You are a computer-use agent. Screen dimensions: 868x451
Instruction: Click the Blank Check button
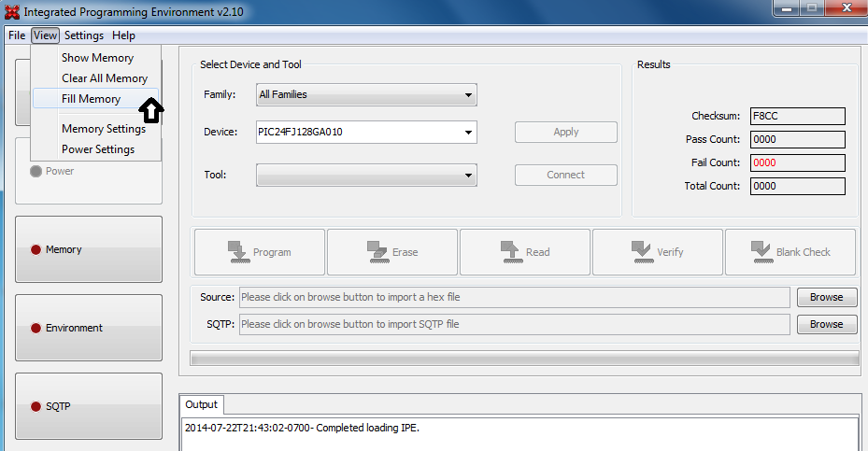tap(790, 252)
